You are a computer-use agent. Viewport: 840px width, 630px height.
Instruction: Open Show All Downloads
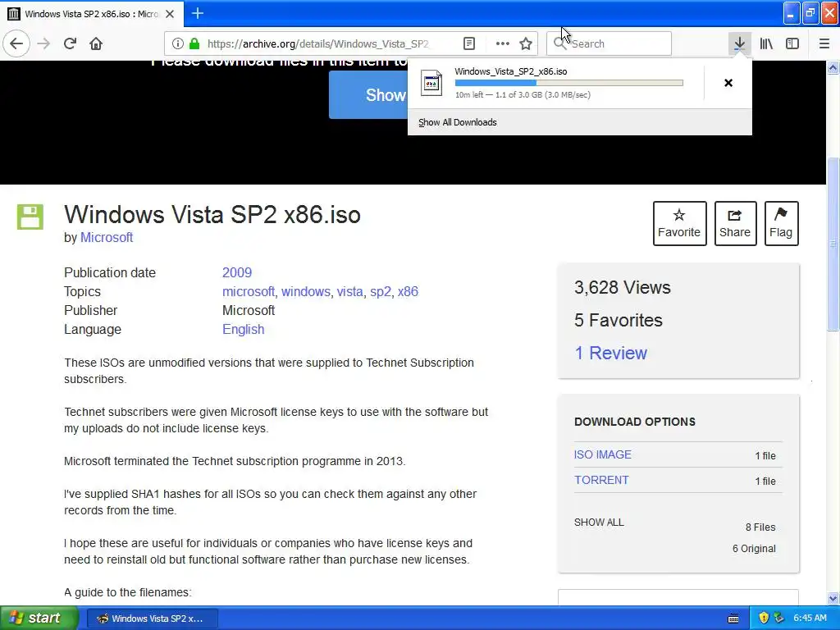(458, 122)
